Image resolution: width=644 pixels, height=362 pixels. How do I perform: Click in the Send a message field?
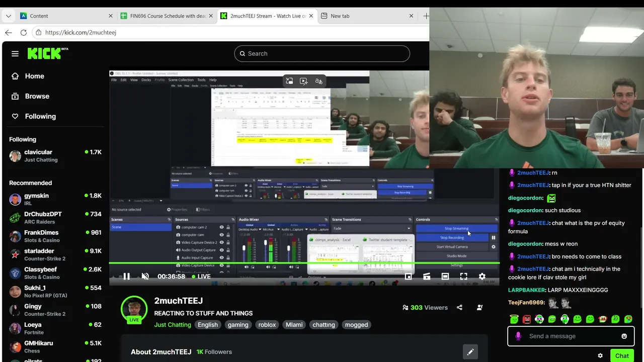(571, 336)
